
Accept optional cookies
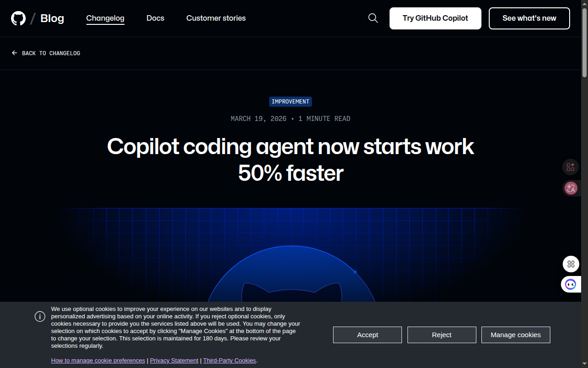click(367, 335)
